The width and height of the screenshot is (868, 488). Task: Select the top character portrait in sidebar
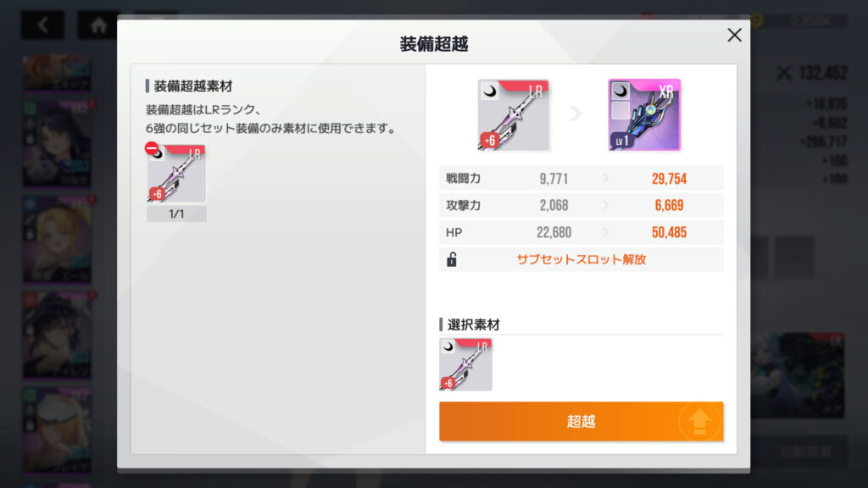[57, 73]
